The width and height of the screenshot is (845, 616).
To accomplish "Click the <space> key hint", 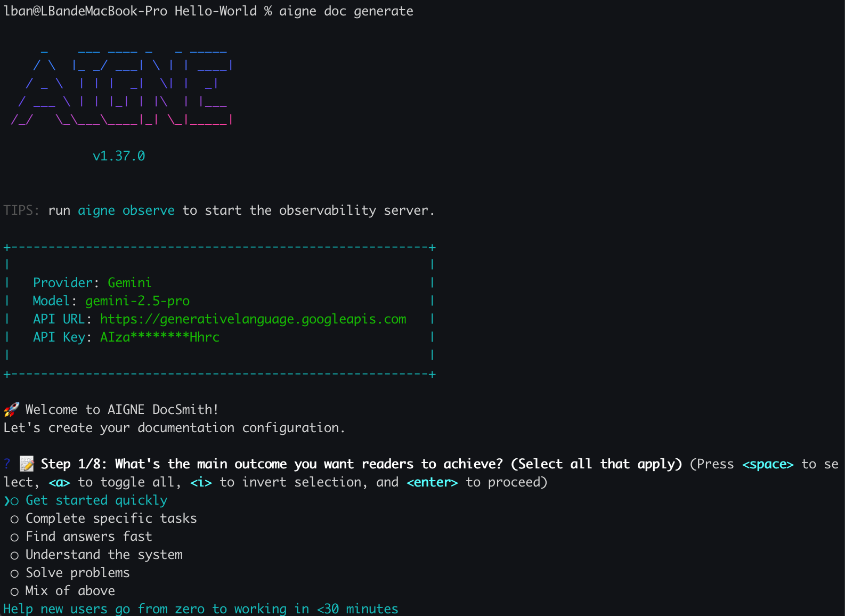I will [x=768, y=464].
